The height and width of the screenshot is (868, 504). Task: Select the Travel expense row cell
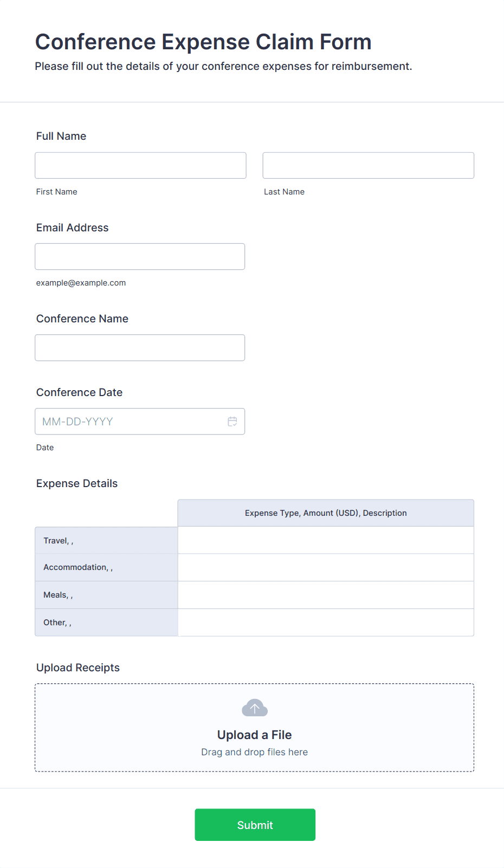[326, 540]
